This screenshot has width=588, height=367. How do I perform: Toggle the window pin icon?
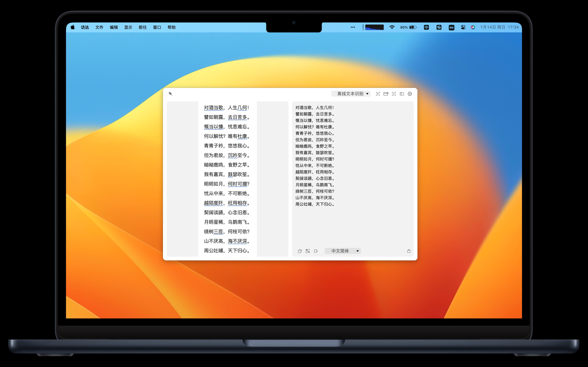coord(170,94)
